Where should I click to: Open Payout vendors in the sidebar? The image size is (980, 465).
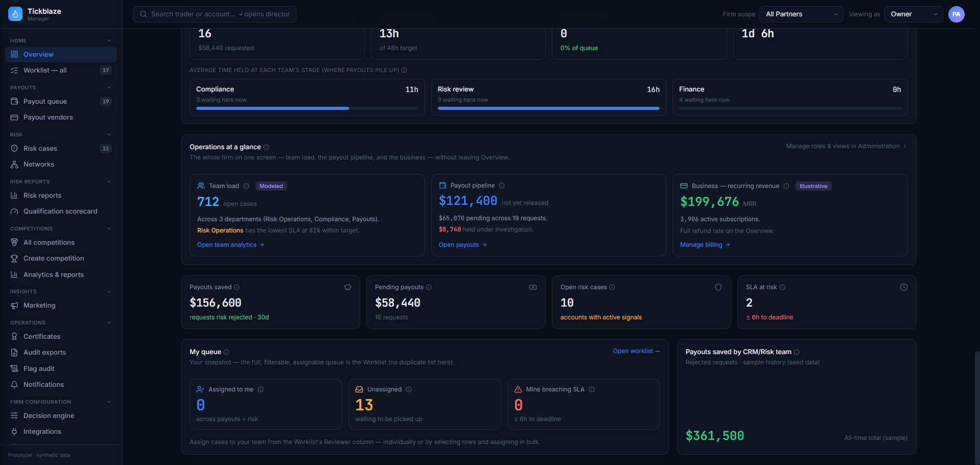(x=61, y=117)
